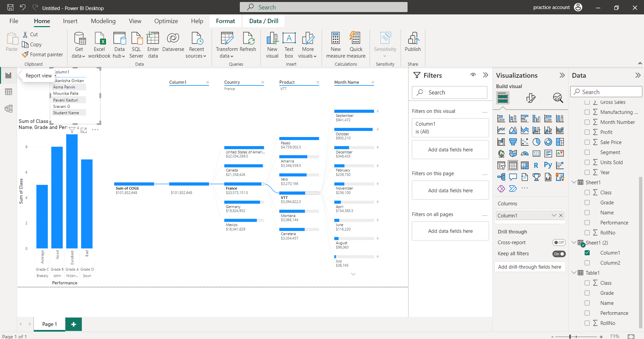Image resolution: width=644 pixels, height=339 pixels.
Task: Select the pie chart visual
Action: tap(536, 142)
